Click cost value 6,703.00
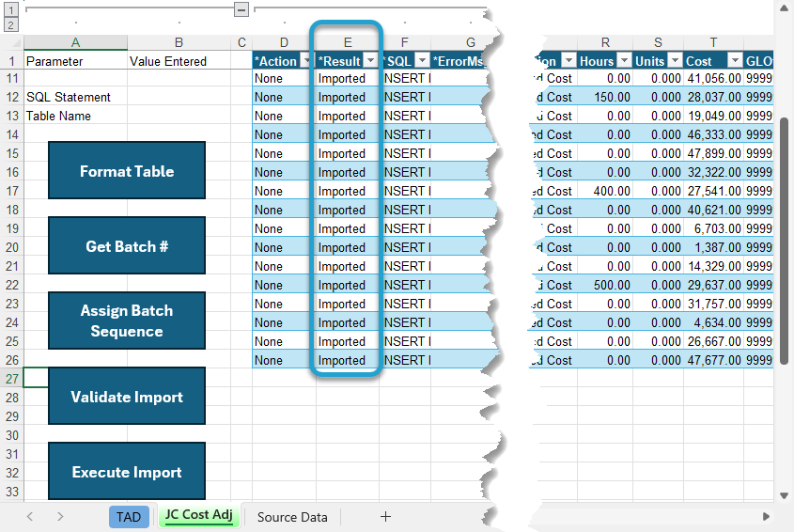 (x=713, y=228)
